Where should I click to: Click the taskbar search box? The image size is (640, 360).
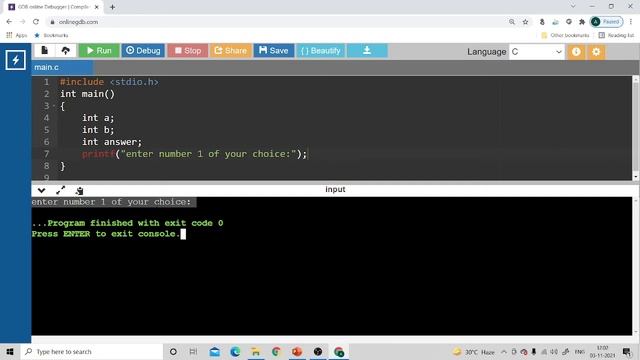point(92,351)
